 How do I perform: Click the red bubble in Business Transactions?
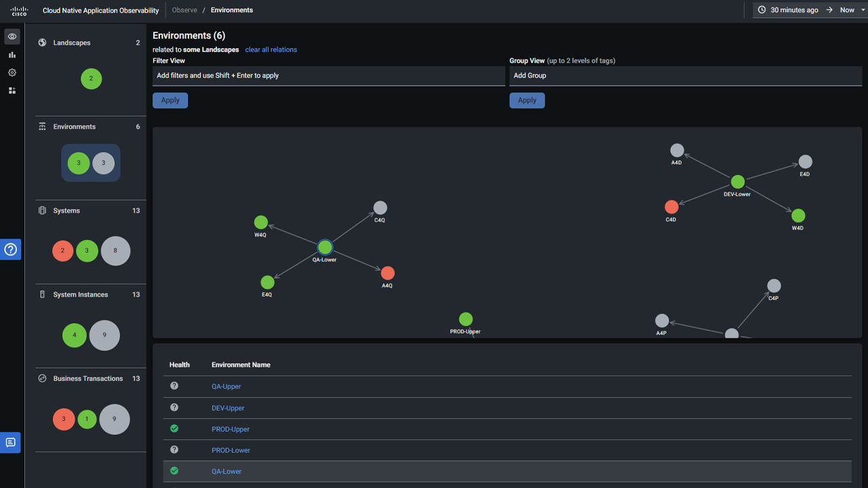(x=64, y=420)
